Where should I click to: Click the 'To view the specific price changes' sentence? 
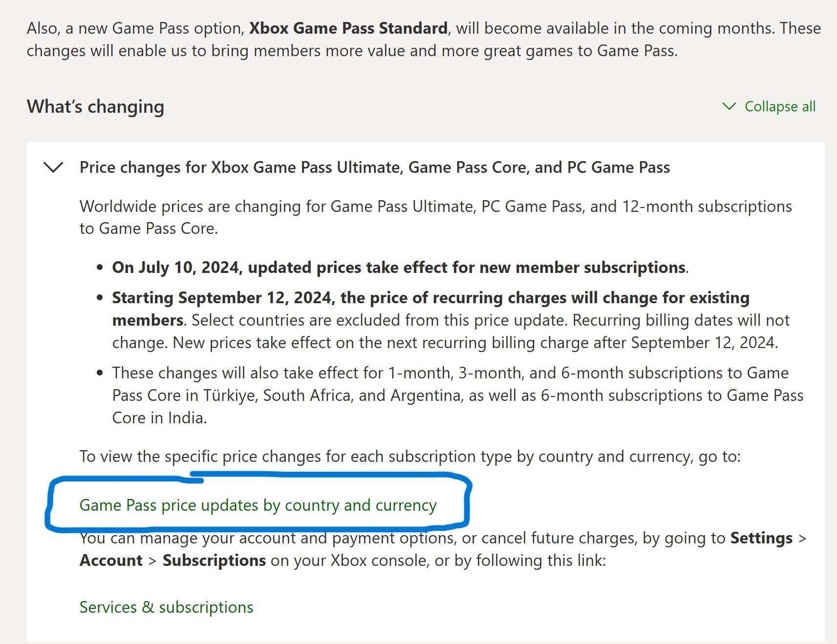[409, 457]
